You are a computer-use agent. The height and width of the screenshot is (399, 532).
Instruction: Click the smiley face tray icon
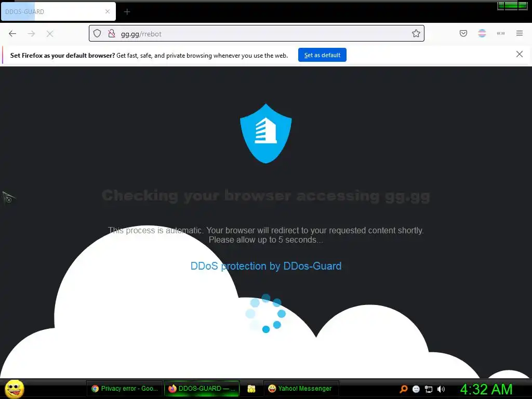click(x=416, y=389)
